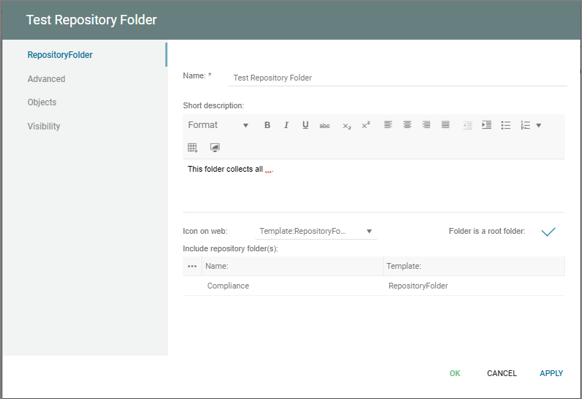Image resolution: width=582 pixels, height=399 pixels.
Task: Focus the Name input field
Action: tap(398, 78)
